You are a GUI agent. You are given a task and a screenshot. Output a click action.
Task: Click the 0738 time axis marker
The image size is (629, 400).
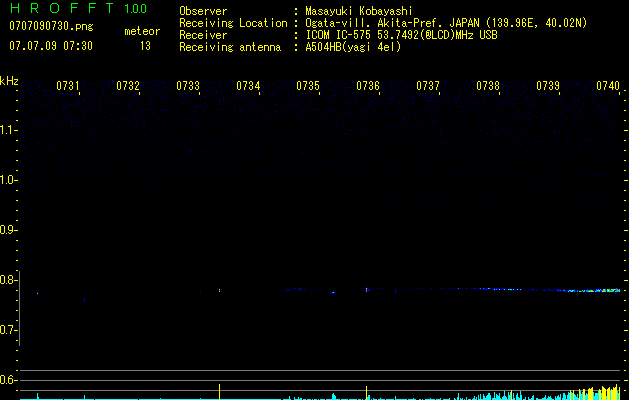tap(488, 86)
